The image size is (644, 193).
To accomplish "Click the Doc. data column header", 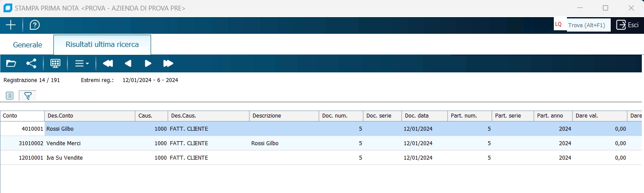I will click(x=424, y=116).
